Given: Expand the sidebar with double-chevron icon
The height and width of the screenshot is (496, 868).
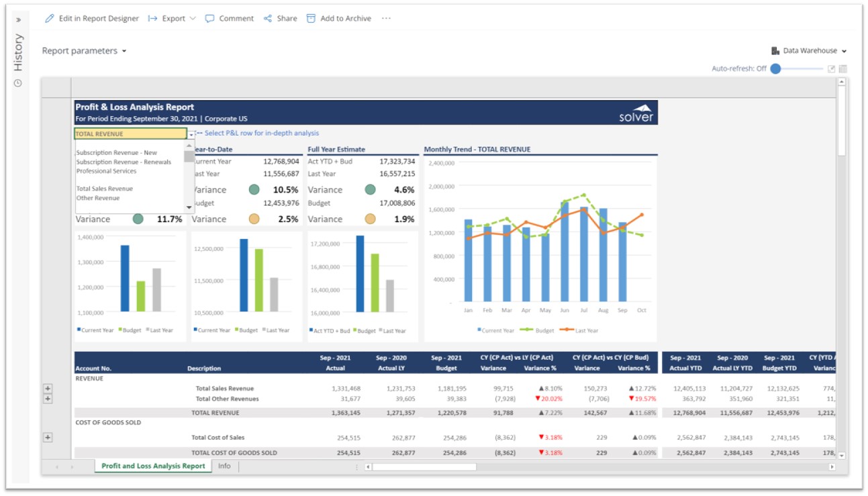Looking at the screenshot, I should click(x=18, y=20).
